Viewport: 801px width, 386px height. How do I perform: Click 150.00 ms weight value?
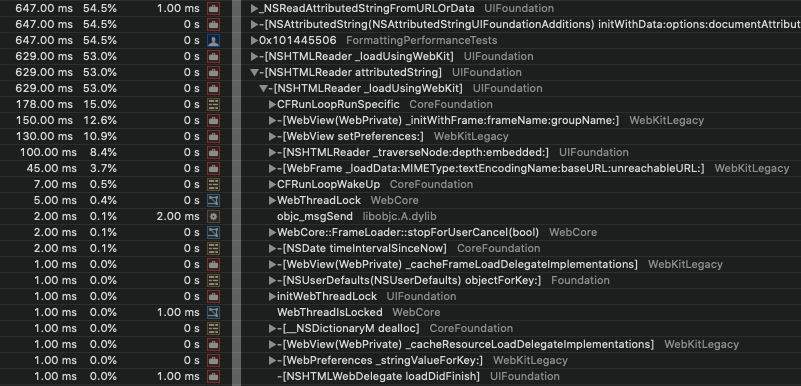pos(44,120)
